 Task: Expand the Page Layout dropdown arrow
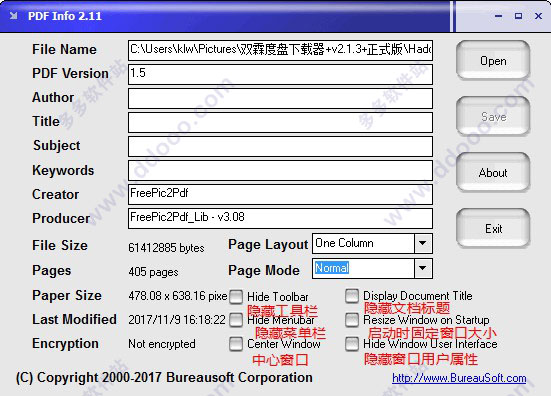pos(423,243)
